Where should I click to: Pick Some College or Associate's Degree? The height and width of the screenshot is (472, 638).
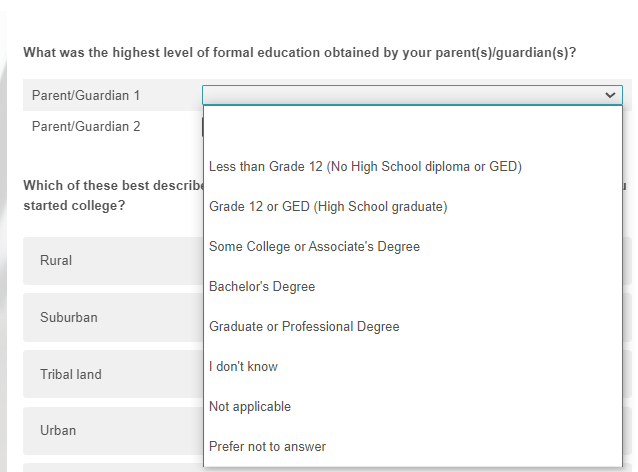click(x=314, y=246)
